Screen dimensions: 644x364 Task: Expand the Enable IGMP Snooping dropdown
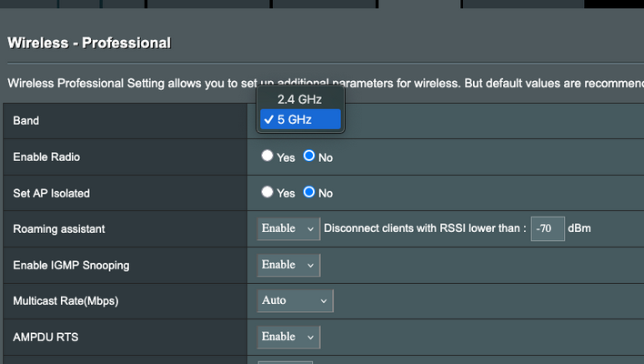coord(288,265)
